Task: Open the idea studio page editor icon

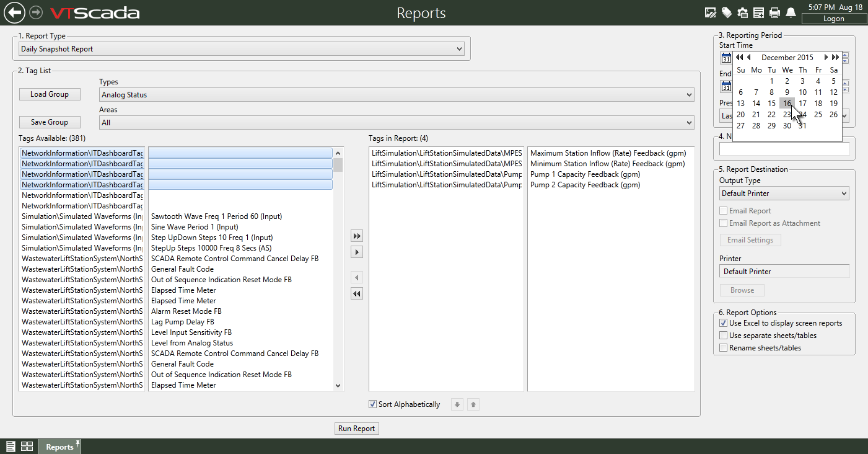Action: [x=711, y=12]
